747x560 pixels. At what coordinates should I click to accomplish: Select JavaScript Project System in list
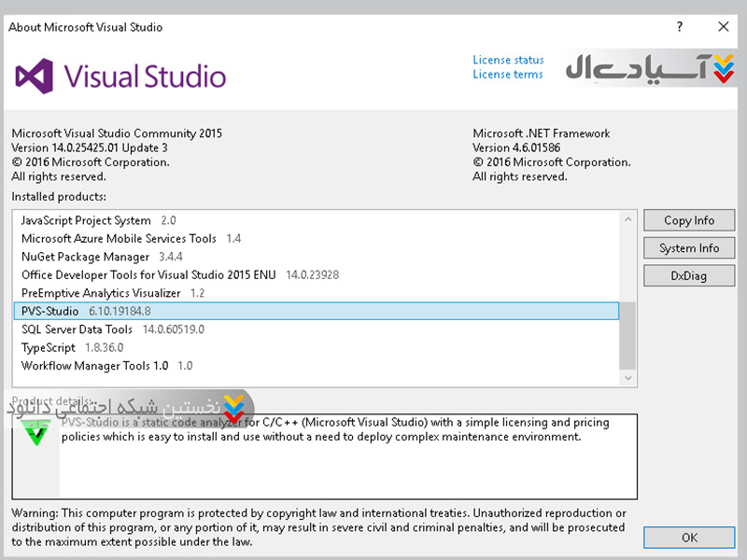point(86,220)
